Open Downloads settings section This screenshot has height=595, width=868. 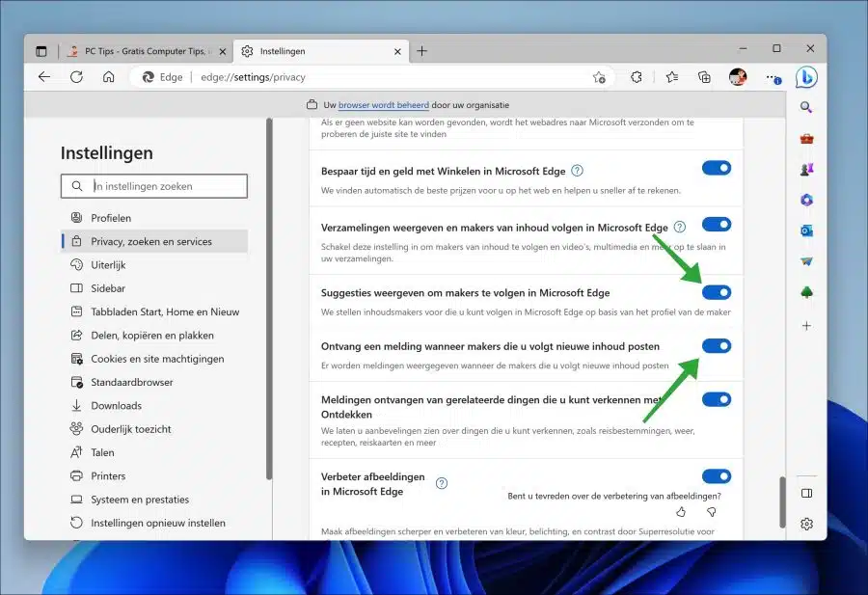click(154, 406)
